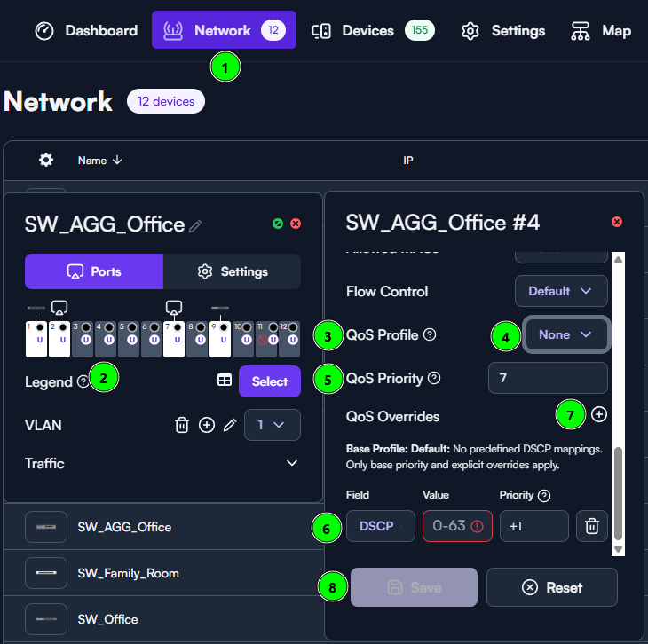Image resolution: width=648 pixels, height=644 pixels.
Task: Toggle port 11 with the blocked symbol
Action: (267, 334)
